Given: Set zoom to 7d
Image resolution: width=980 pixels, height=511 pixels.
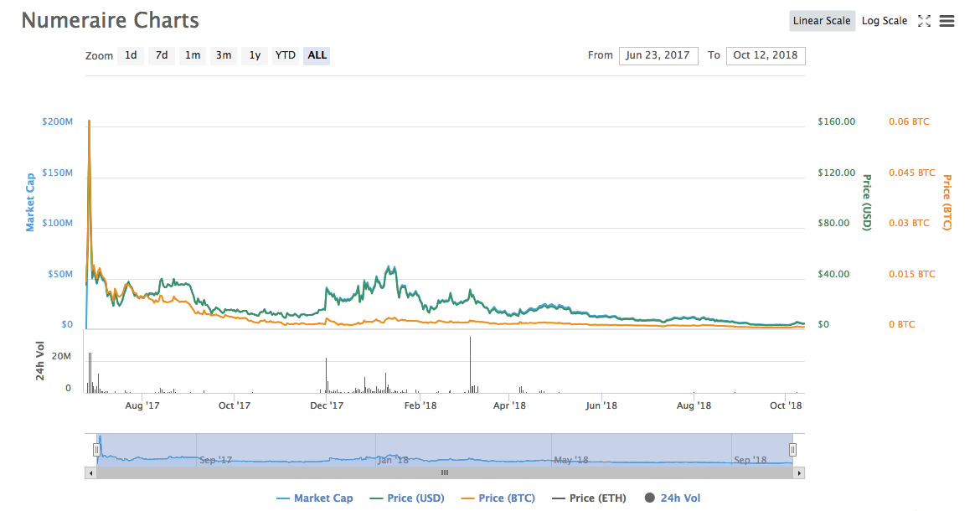Looking at the screenshot, I should coord(162,55).
